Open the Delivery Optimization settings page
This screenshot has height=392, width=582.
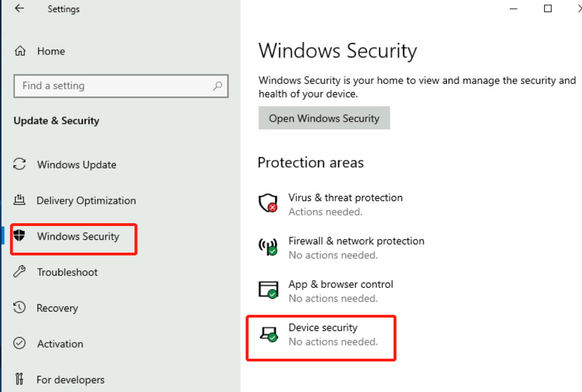pyautogui.click(x=86, y=200)
